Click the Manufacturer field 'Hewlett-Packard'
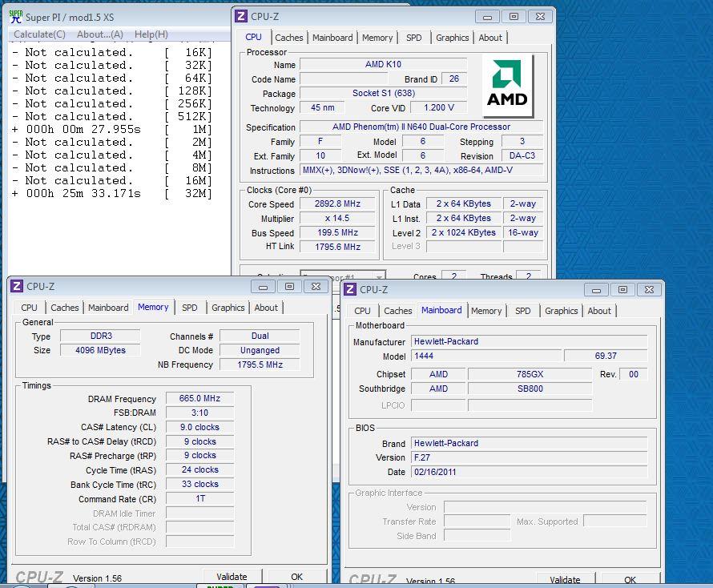Viewport: 713px width, 588px height. point(530,341)
